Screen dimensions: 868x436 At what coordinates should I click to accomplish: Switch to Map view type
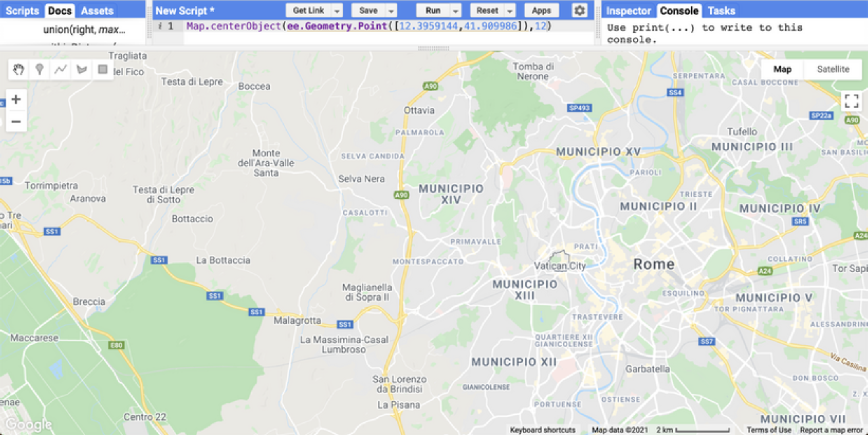point(782,69)
